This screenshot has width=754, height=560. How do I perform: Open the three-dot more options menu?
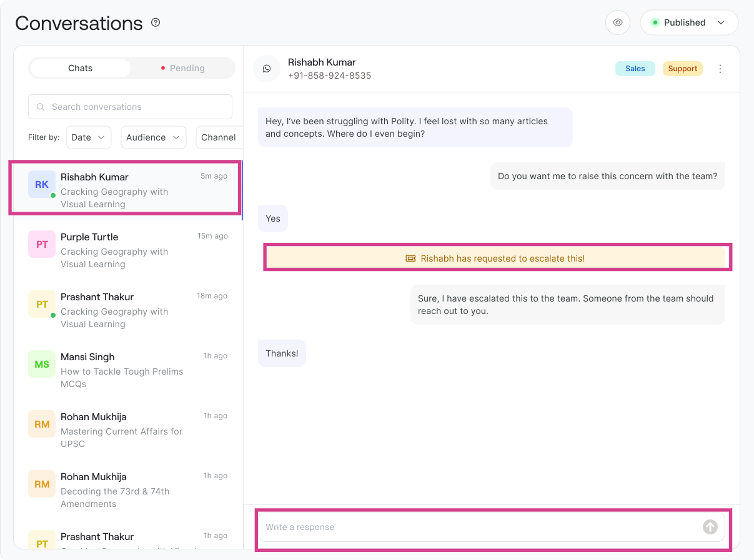(720, 69)
